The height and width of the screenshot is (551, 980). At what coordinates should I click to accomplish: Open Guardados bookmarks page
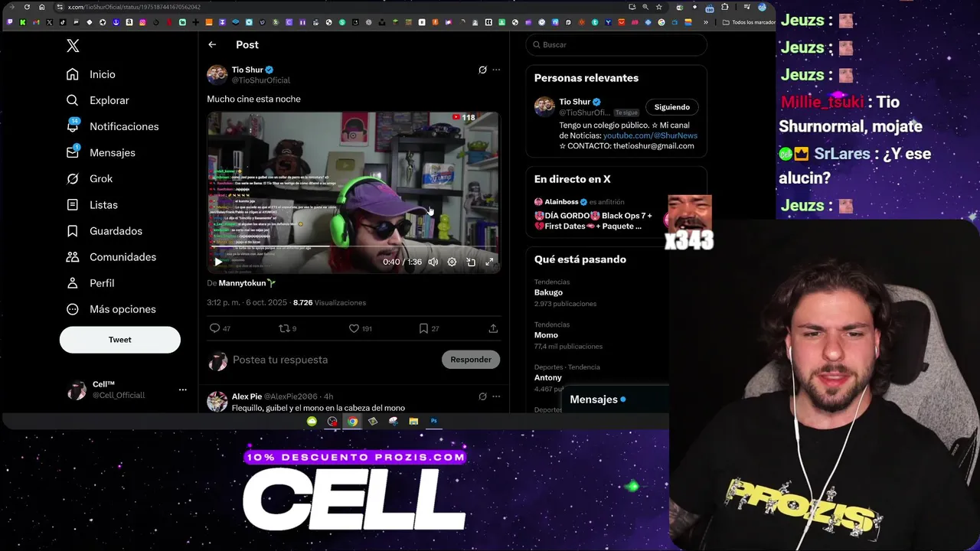click(x=104, y=230)
